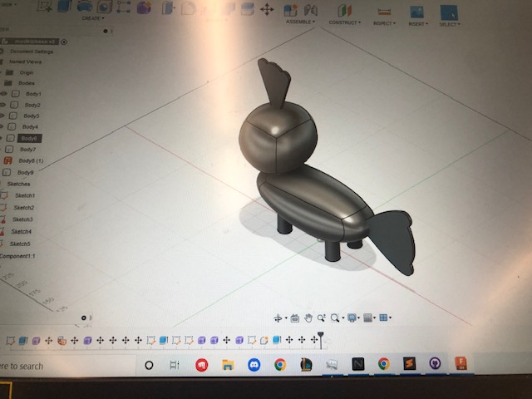Viewport: 532px width, 399px height.
Task: Toggle visibility eye of Body2
Action: pyautogui.click(x=2, y=105)
